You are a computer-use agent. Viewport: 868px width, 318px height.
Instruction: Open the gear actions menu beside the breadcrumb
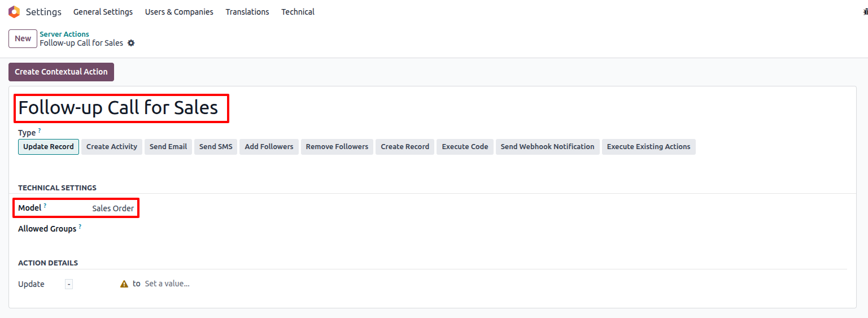131,43
